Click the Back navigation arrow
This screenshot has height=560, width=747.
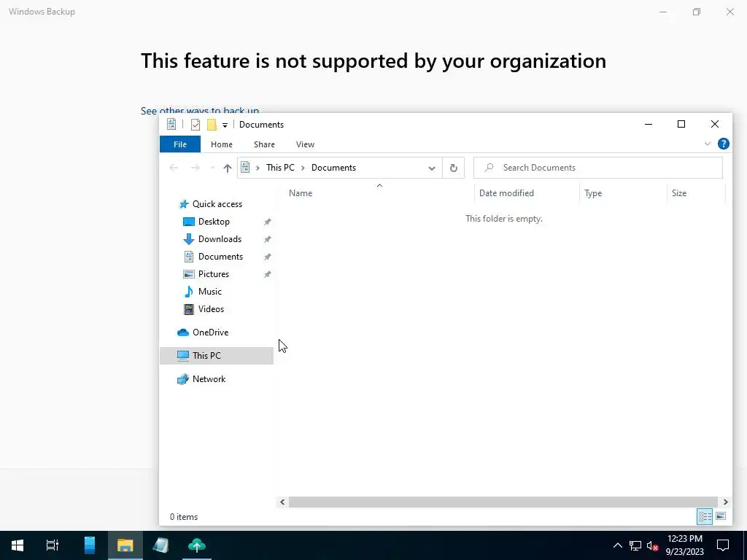tap(174, 168)
